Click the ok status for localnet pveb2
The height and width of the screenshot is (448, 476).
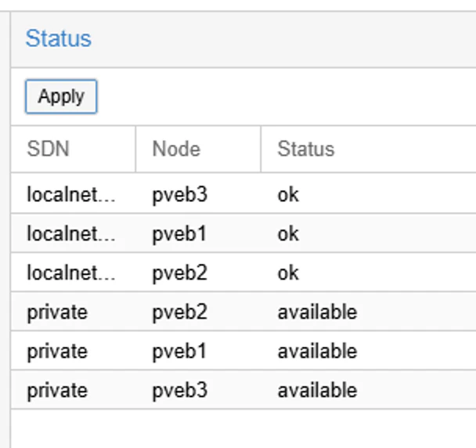(x=288, y=273)
